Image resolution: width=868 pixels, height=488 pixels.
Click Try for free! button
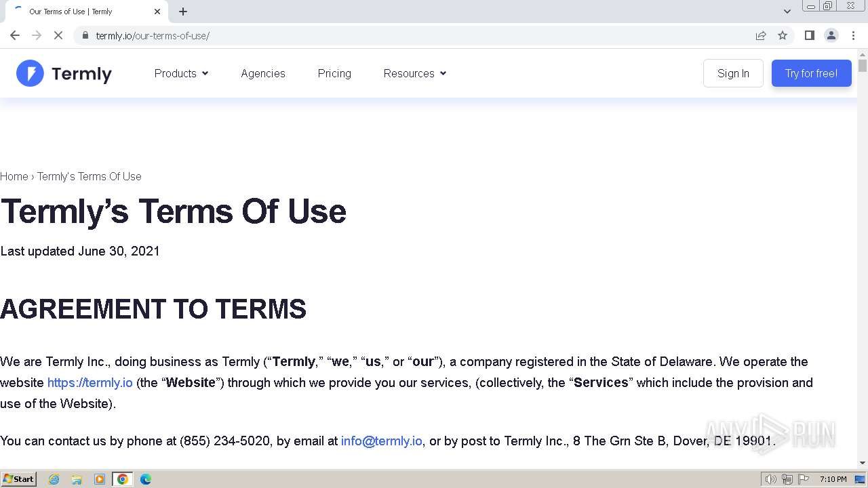811,73
